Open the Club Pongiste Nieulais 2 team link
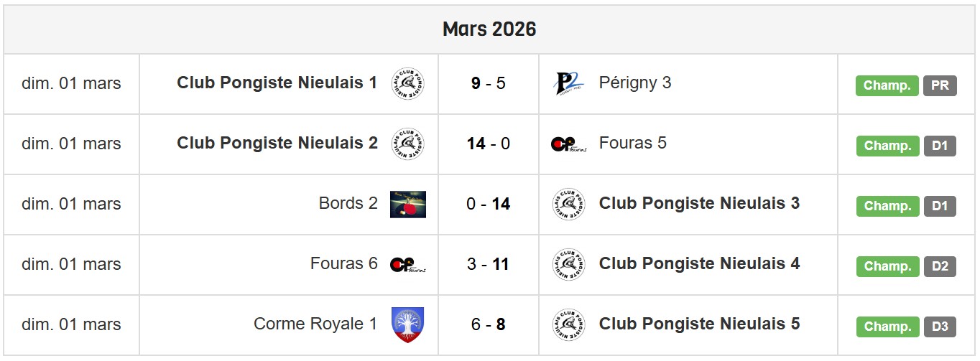 277,144
